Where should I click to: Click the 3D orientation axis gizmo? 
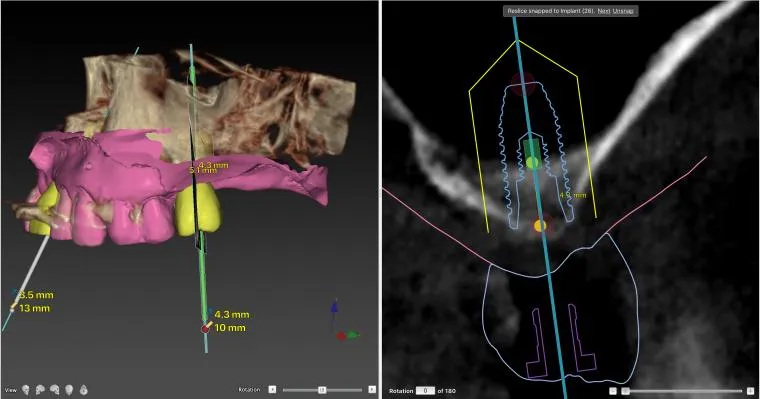point(345,321)
